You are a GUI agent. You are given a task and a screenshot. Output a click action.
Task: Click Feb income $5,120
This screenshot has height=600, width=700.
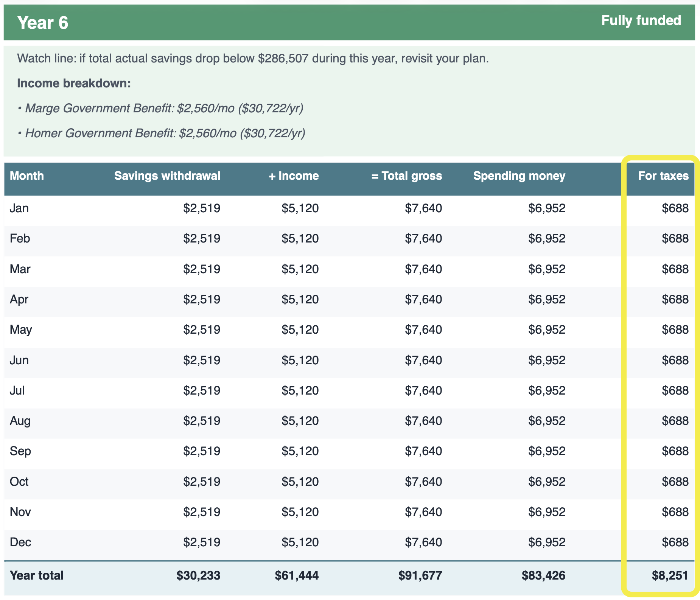pyautogui.click(x=300, y=239)
